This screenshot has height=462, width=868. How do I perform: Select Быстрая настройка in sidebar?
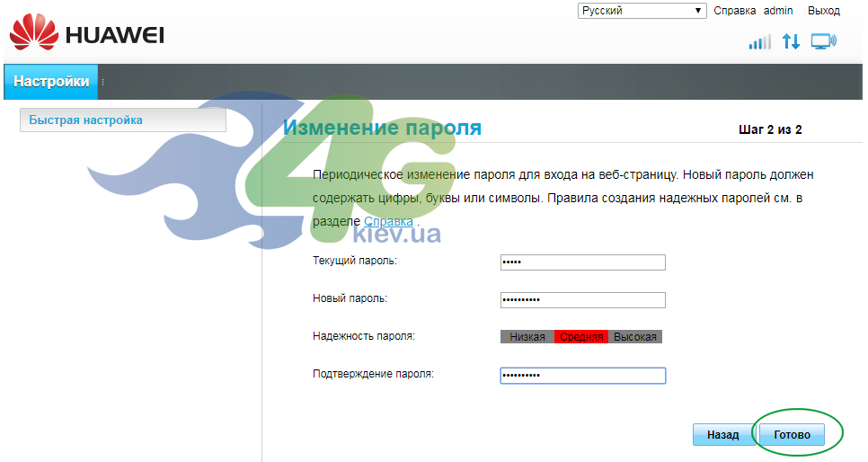[123, 120]
